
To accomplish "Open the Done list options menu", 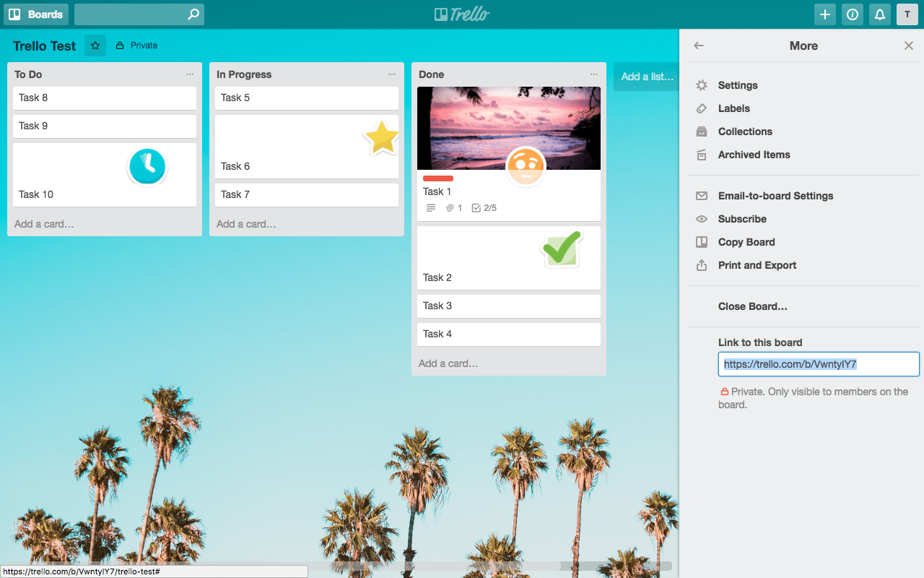I will tap(594, 74).
